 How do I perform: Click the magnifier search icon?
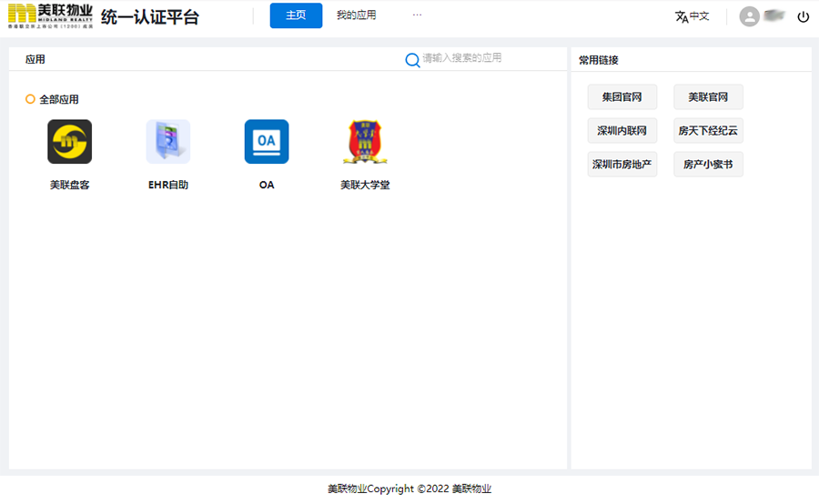click(412, 59)
